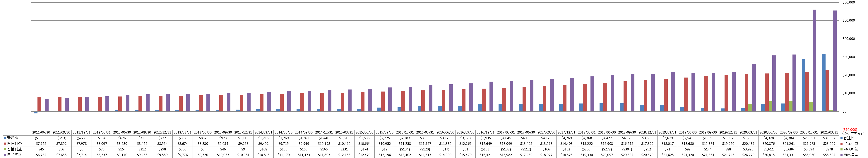Click the $312 包括利益 cell

click(x=142, y=149)
